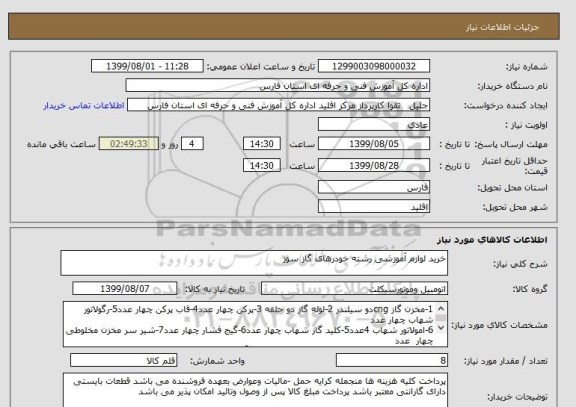576x407 pixels.
Task: Click the label شرح کلی نیاز
Action: click(x=520, y=264)
